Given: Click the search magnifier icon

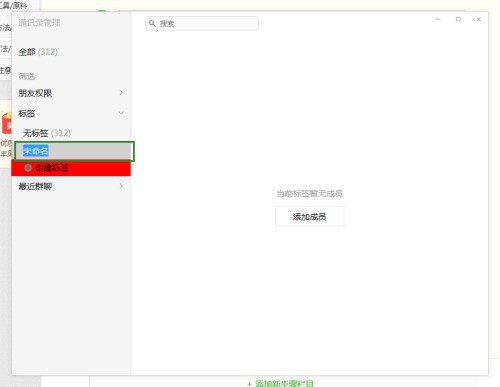Looking at the screenshot, I should coord(152,23).
